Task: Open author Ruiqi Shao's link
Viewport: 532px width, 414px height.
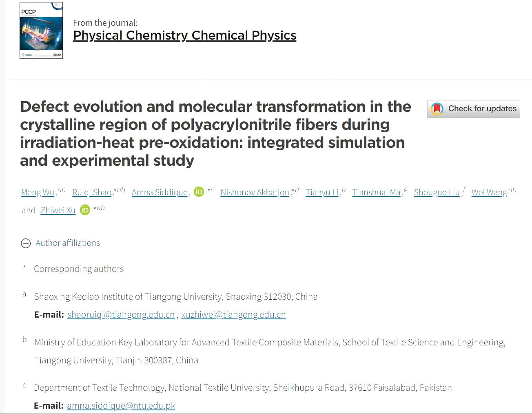Action: 92,192
